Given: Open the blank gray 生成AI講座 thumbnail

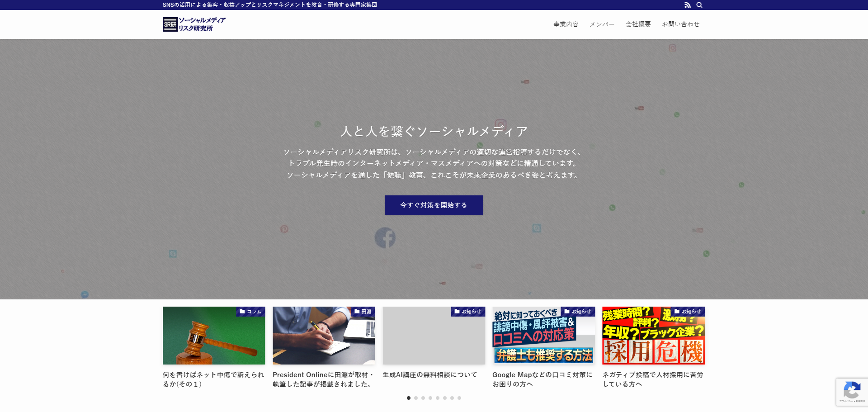Looking at the screenshot, I should pos(434,336).
